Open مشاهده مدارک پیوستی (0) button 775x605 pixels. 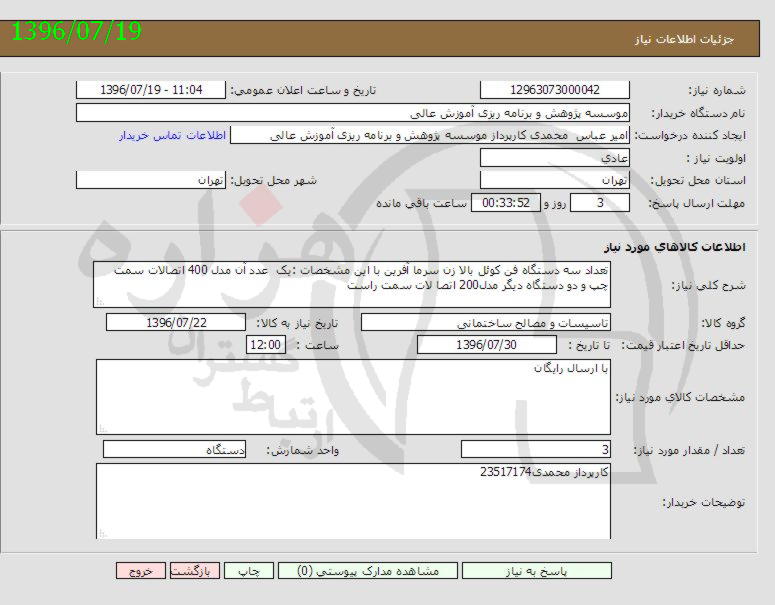coord(368,571)
